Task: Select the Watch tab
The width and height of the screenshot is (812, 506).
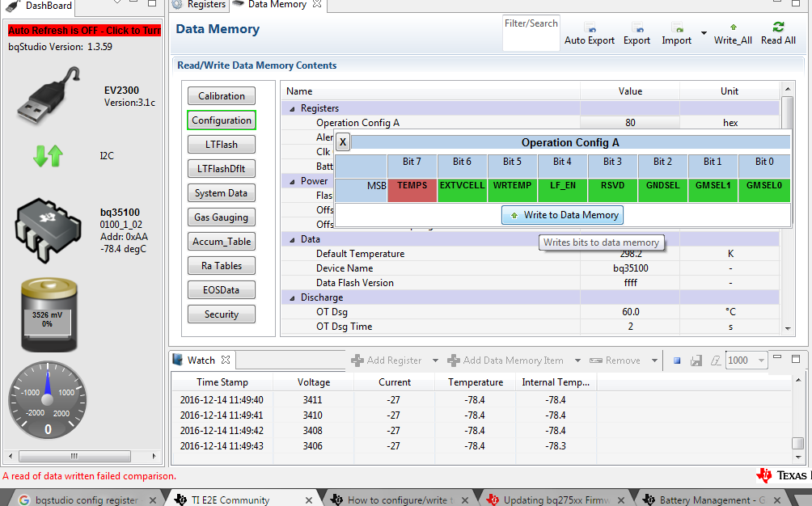Action: tap(201, 360)
